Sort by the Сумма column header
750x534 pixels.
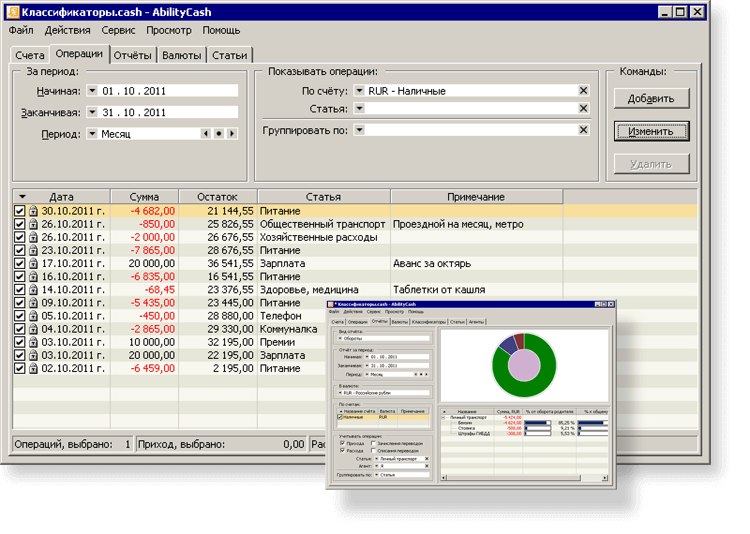click(144, 197)
